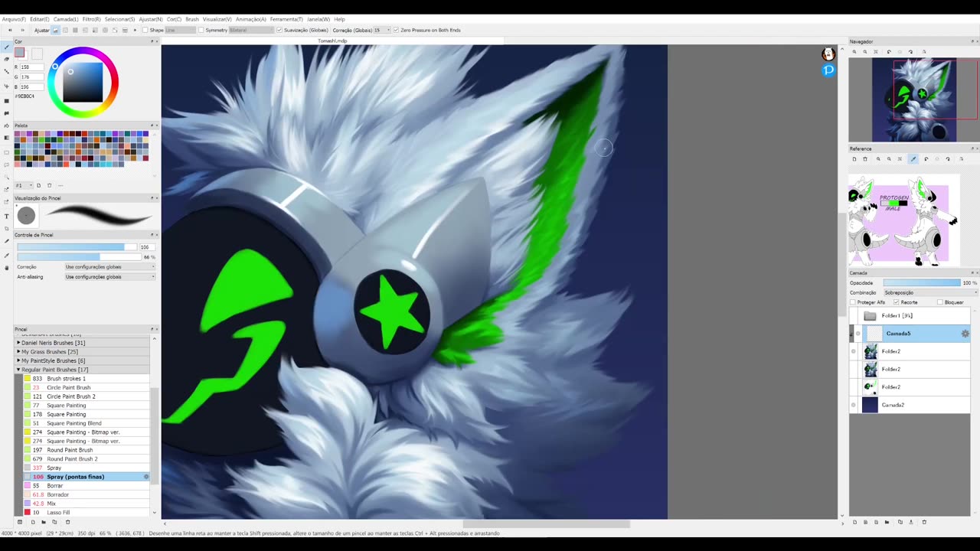Click the Navigator zoom in icon
Image resolution: width=980 pixels, height=551 pixels.
tap(854, 52)
